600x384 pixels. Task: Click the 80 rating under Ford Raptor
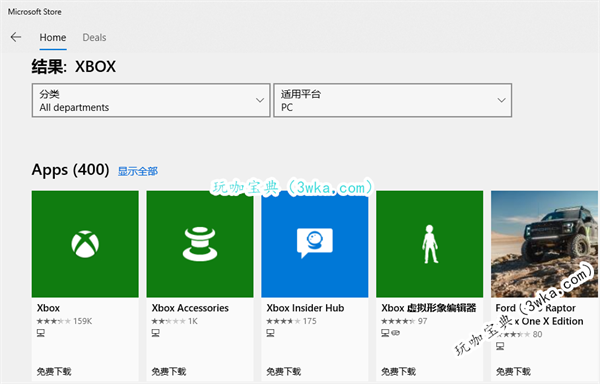tap(519, 334)
